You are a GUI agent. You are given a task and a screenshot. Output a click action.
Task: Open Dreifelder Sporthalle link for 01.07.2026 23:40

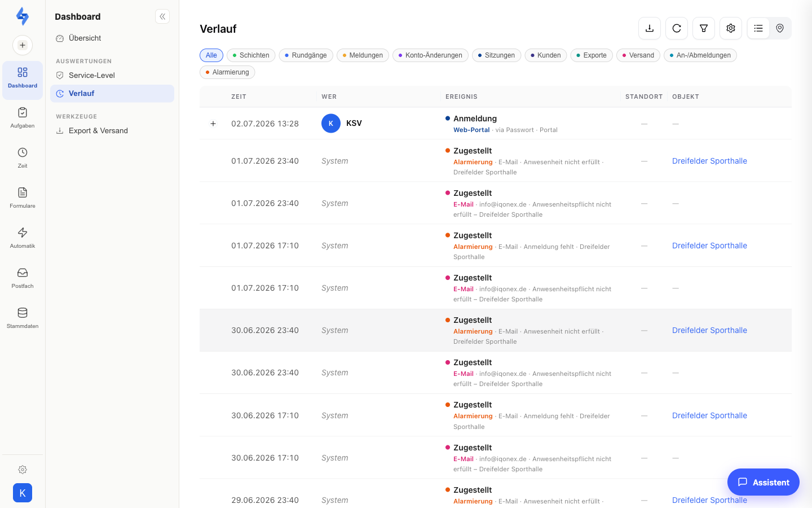tap(709, 161)
